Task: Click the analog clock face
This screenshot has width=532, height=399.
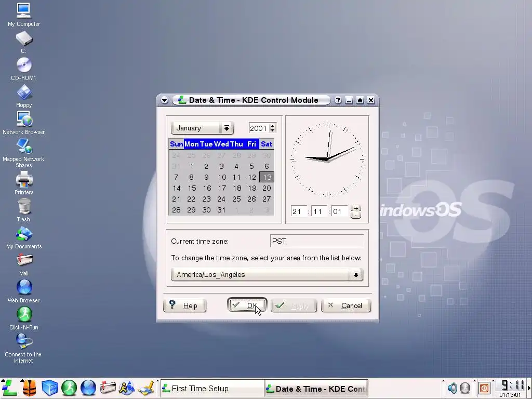Action: click(327, 159)
